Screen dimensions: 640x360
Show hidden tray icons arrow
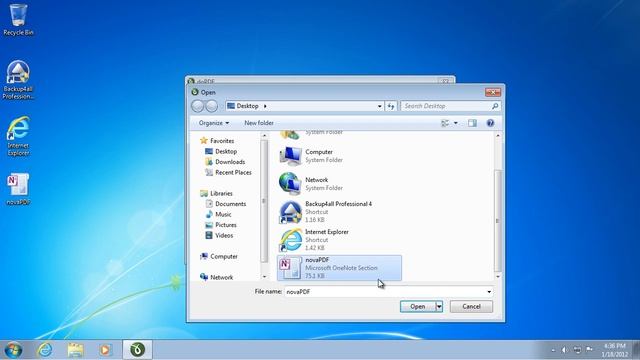[x=553, y=350]
